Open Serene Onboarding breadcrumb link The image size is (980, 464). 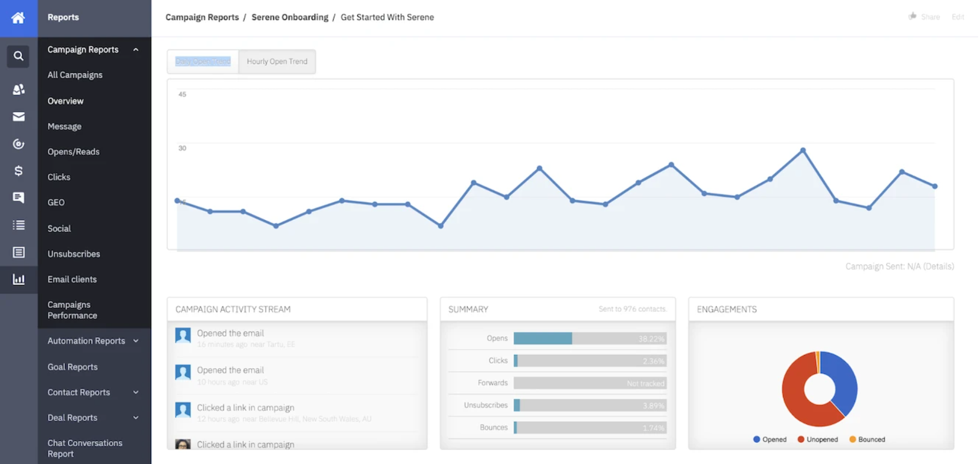(289, 17)
